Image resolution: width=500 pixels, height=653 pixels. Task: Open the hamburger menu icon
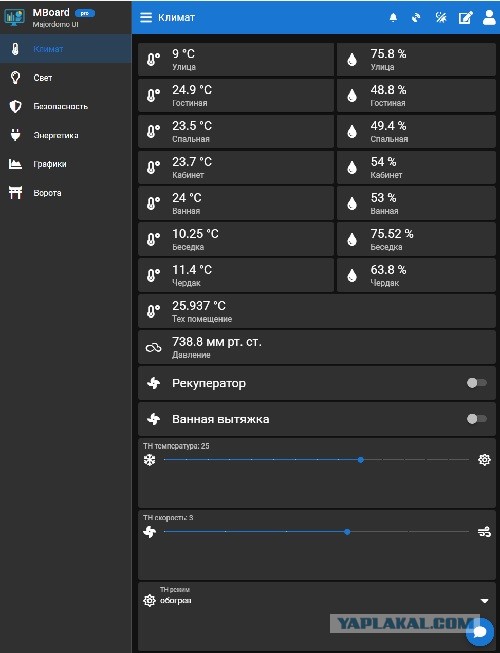pos(146,17)
